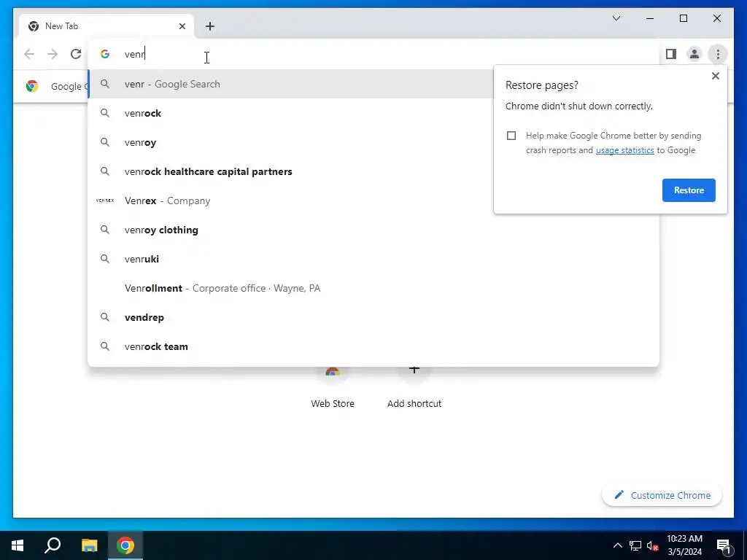Click the Google icon in address bar
Viewport: 747px width, 560px height.
(105, 54)
